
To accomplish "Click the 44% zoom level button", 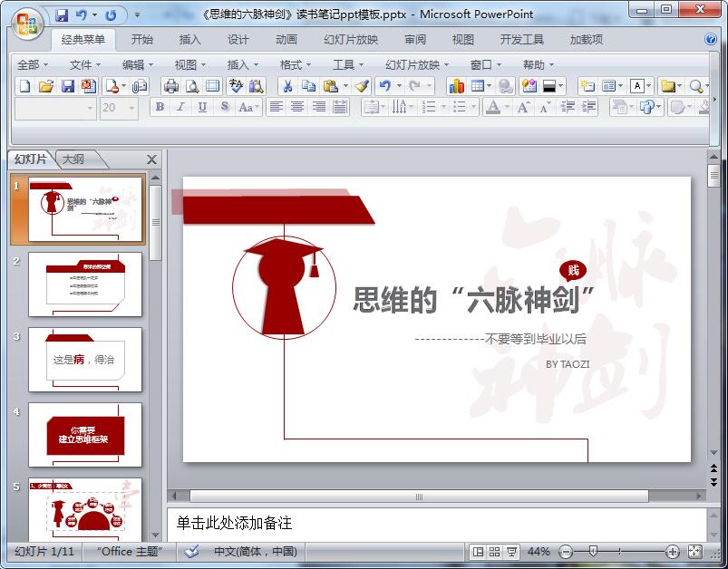I will [x=539, y=552].
